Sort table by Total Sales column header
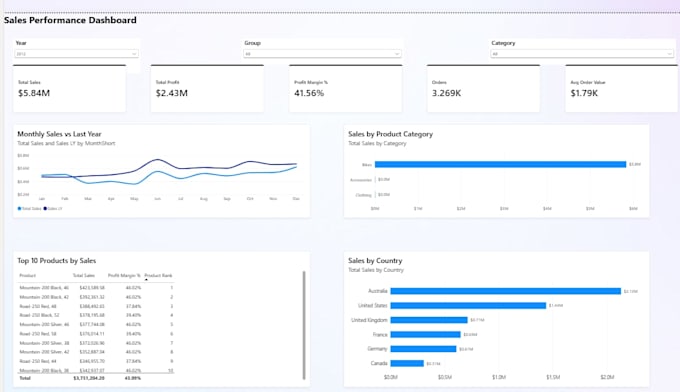The image size is (680, 392). point(84,275)
